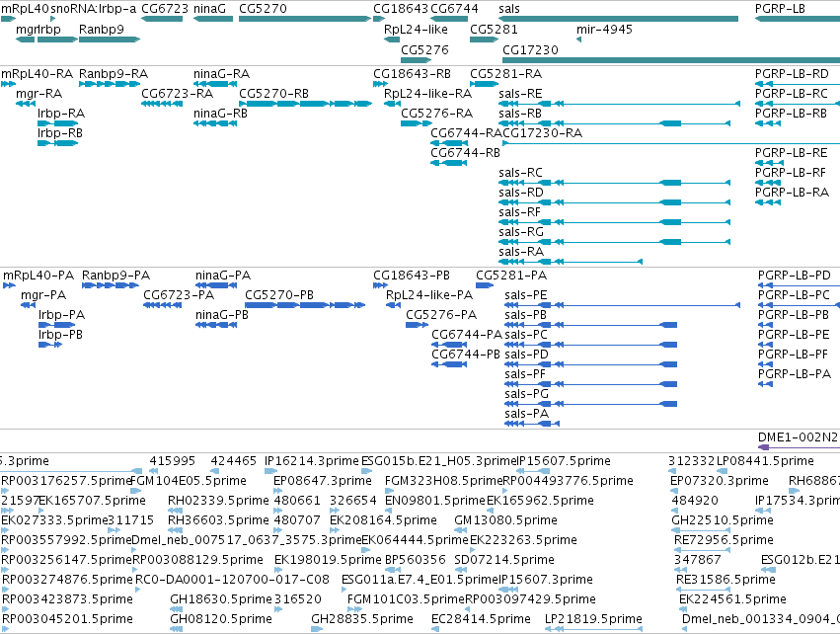Click the sals-RA transcript label
The width and height of the screenshot is (840, 634).
521,252
